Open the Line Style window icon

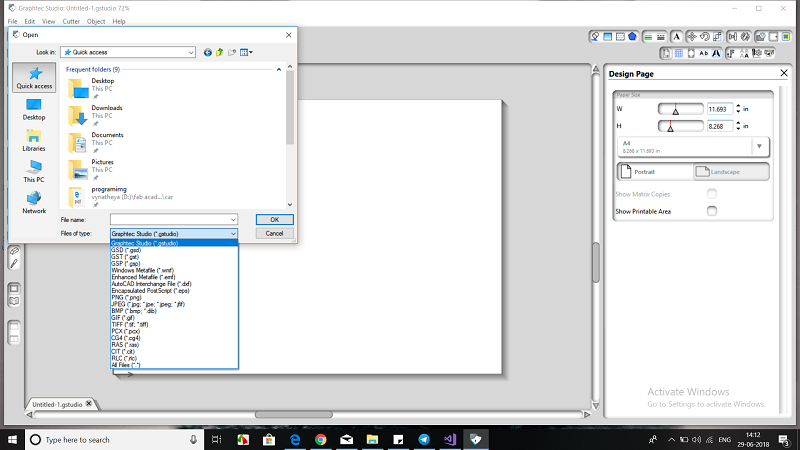coord(661,37)
